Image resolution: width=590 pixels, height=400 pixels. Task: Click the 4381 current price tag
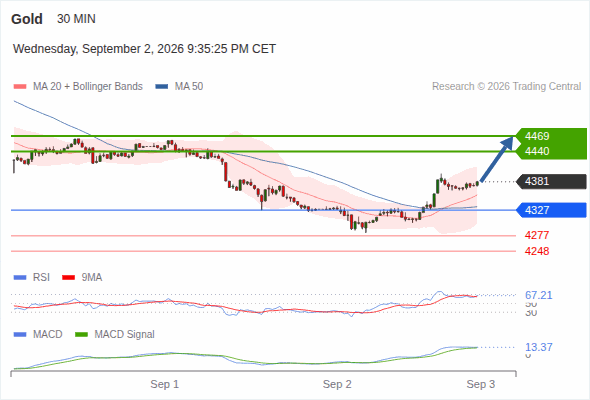pyautogui.click(x=551, y=181)
